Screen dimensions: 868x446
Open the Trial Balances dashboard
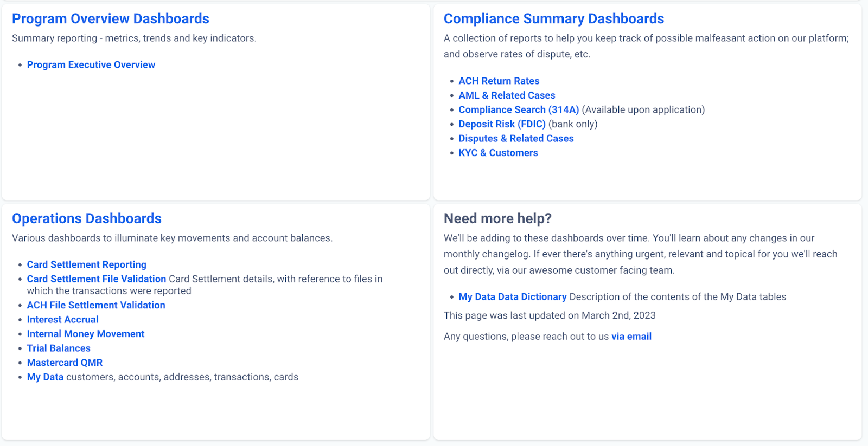point(59,348)
